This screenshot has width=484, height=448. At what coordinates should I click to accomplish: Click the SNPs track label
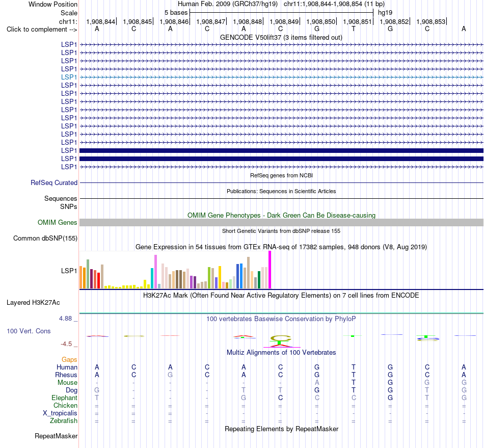[69, 206]
